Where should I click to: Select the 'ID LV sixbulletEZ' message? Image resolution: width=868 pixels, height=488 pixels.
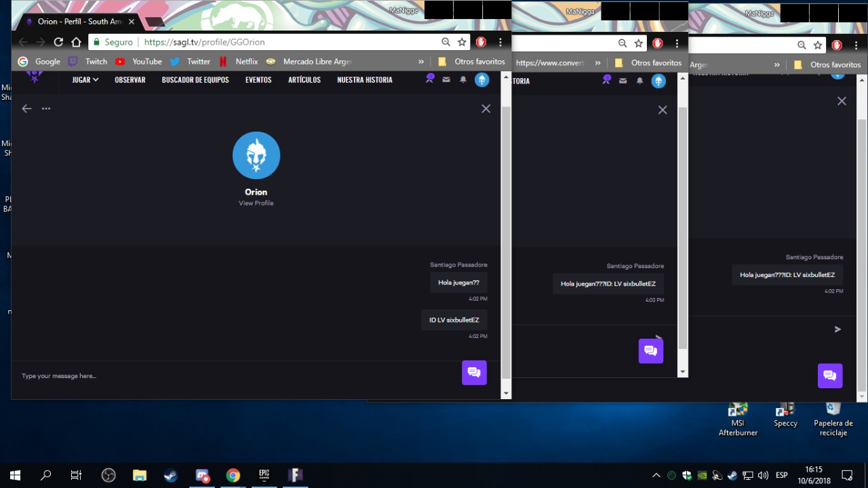pyautogui.click(x=454, y=320)
